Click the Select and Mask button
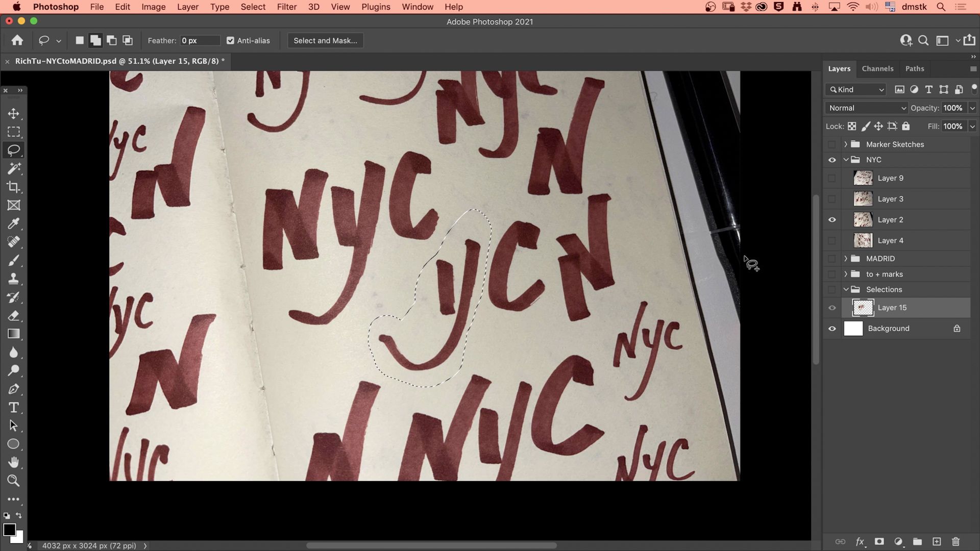The image size is (980, 551). pyautogui.click(x=326, y=40)
